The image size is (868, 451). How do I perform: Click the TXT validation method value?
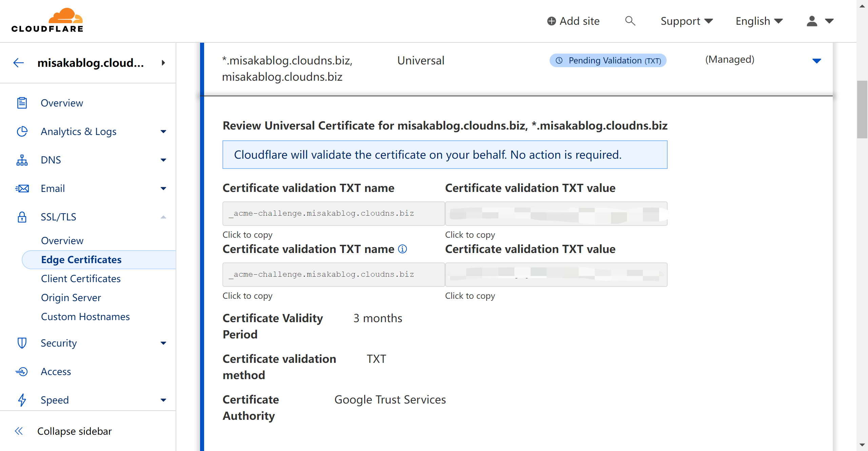pos(376,359)
